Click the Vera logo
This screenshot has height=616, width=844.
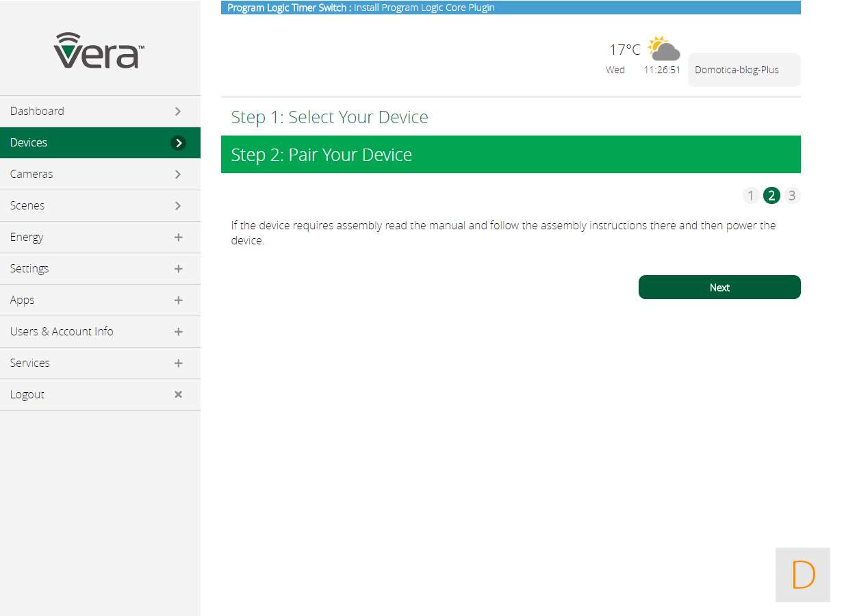[99, 51]
